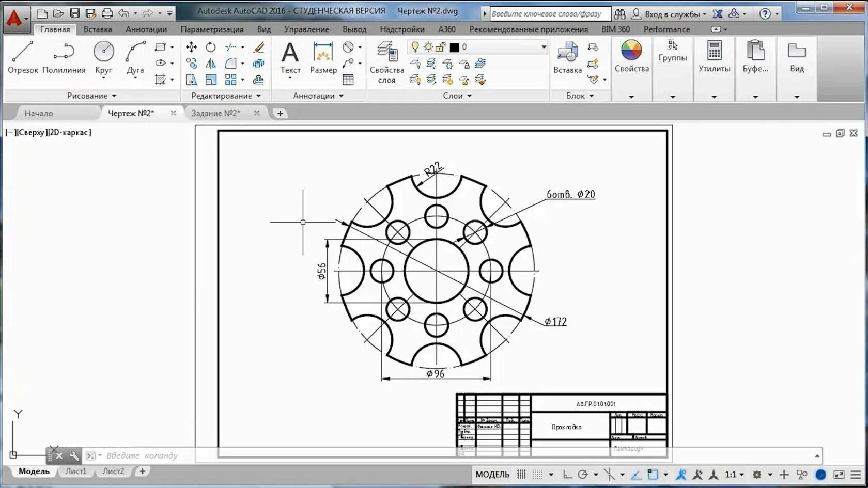Open the command line customize wrench
This screenshot has height=488, width=868.
pos(74,455)
